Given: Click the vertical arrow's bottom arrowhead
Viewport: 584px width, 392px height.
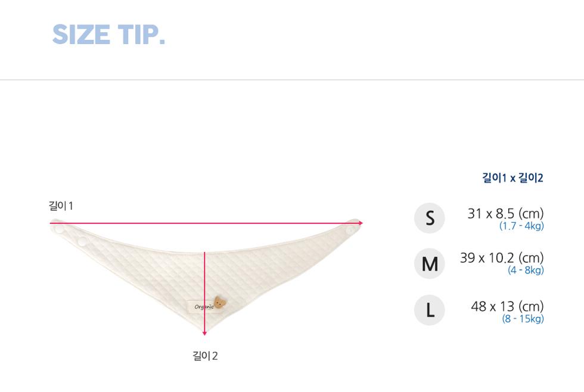Looking at the screenshot, I should tap(204, 333).
